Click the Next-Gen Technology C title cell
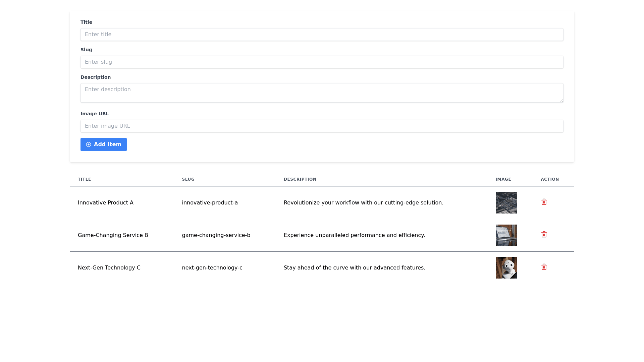Image resolution: width=644 pixels, height=362 pixels. (109, 268)
